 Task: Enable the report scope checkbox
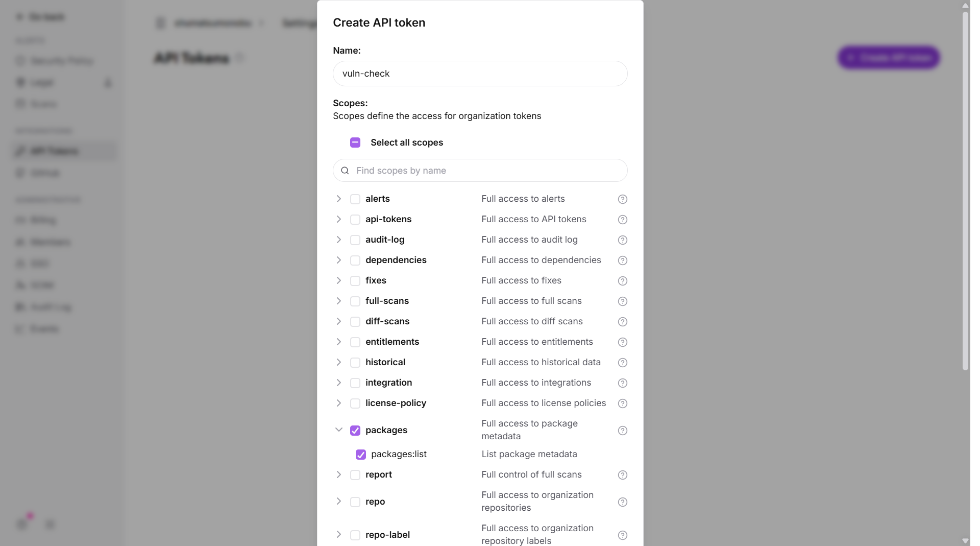tap(355, 475)
